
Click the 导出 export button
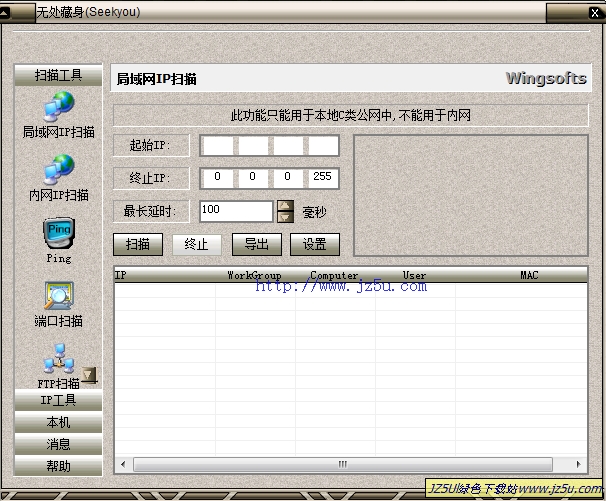coord(257,244)
